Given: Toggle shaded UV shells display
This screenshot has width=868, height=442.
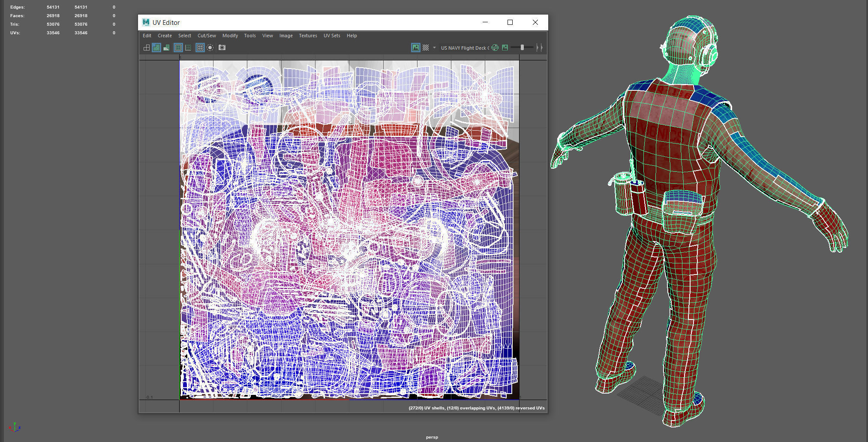Looking at the screenshot, I should [156, 48].
